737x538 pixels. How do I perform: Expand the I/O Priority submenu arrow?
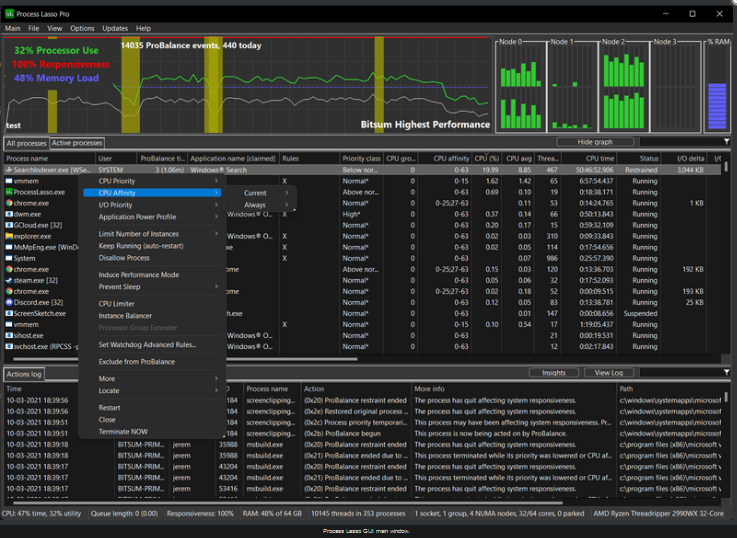click(216, 205)
